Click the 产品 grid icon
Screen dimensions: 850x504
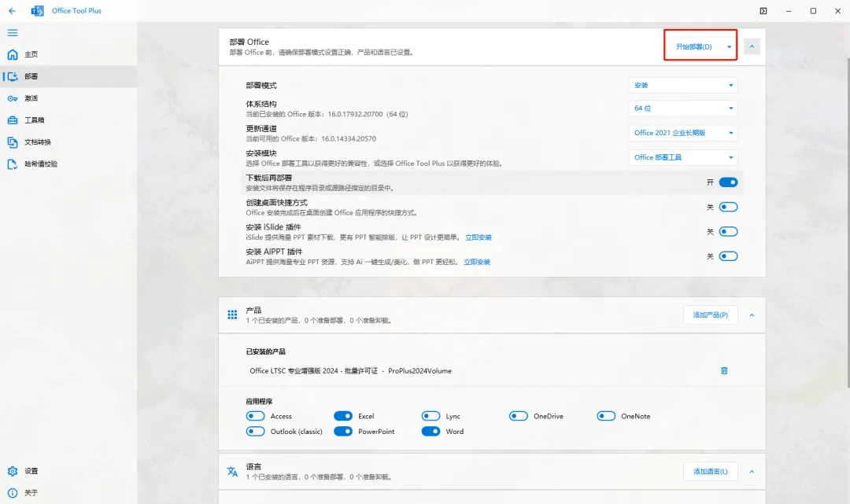pyautogui.click(x=232, y=315)
